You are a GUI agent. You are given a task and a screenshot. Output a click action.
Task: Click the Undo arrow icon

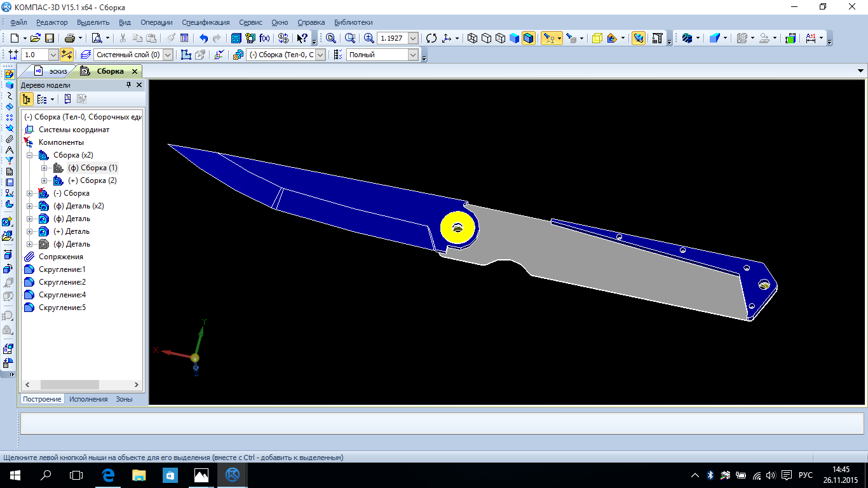coord(203,38)
